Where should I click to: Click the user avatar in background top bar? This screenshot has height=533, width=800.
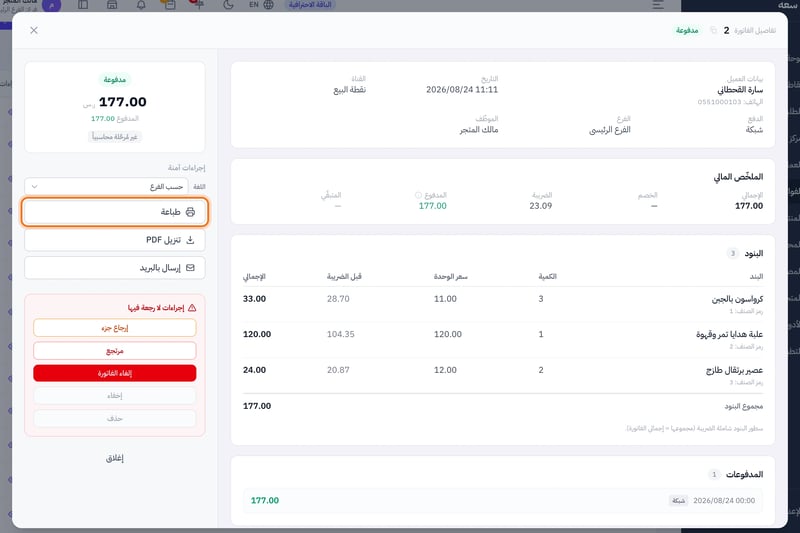point(52,5)
